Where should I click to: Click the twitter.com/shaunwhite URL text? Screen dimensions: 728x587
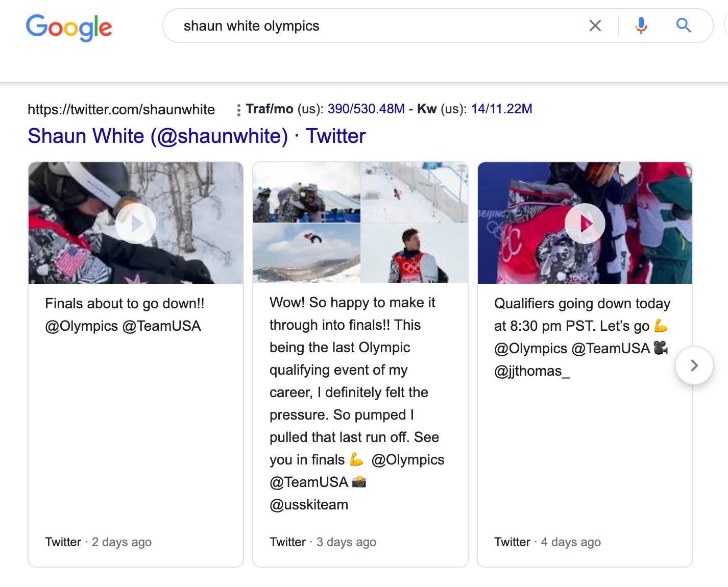[121, 109]
